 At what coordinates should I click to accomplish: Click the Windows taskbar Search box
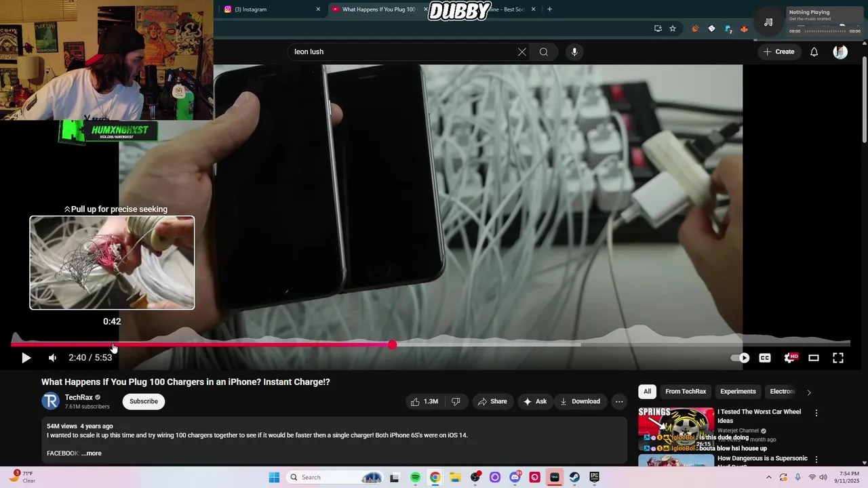click(x=336, y=477)
